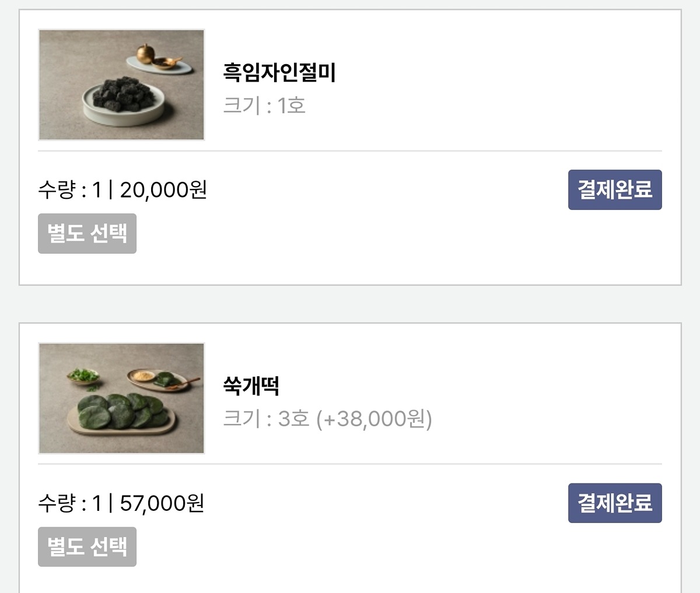
Task: Click the (+38,000원) surcharge text
Action: 374,419
